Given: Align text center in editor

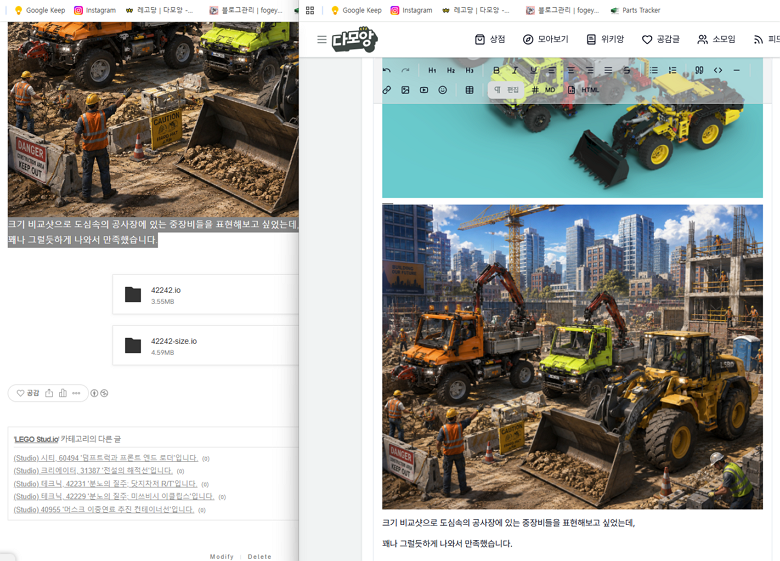Looking at the screenshot, I should pos(571,70).
